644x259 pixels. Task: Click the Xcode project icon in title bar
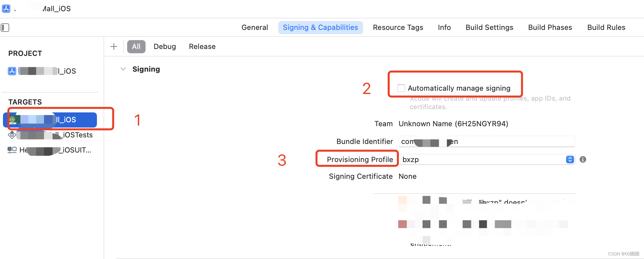[x=6, y=9]
